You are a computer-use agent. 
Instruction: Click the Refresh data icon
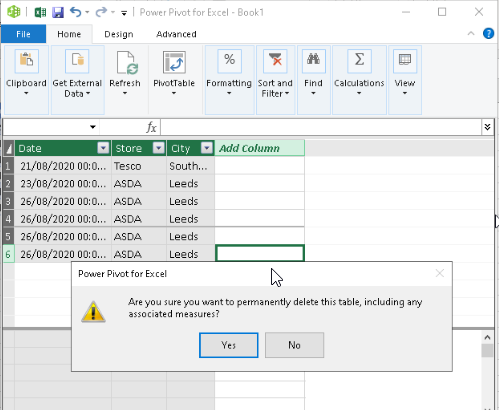(127, 62)
